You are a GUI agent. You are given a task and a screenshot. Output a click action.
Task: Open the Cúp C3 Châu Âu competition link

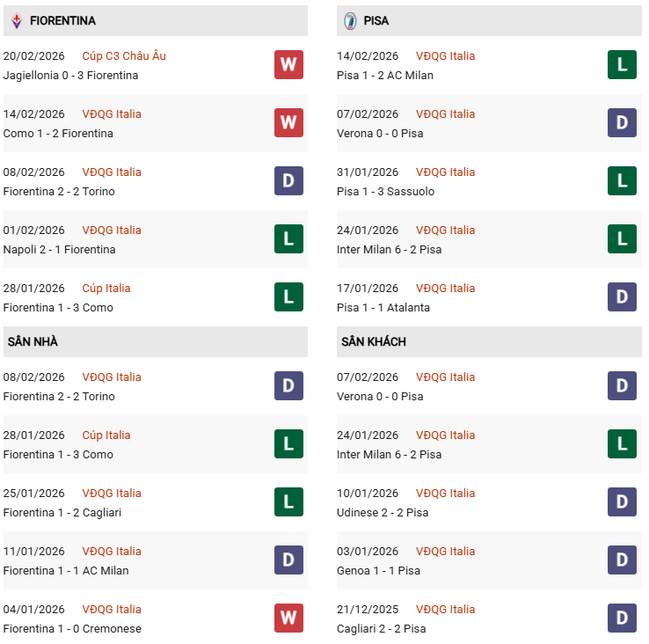(x=124, y=56)
